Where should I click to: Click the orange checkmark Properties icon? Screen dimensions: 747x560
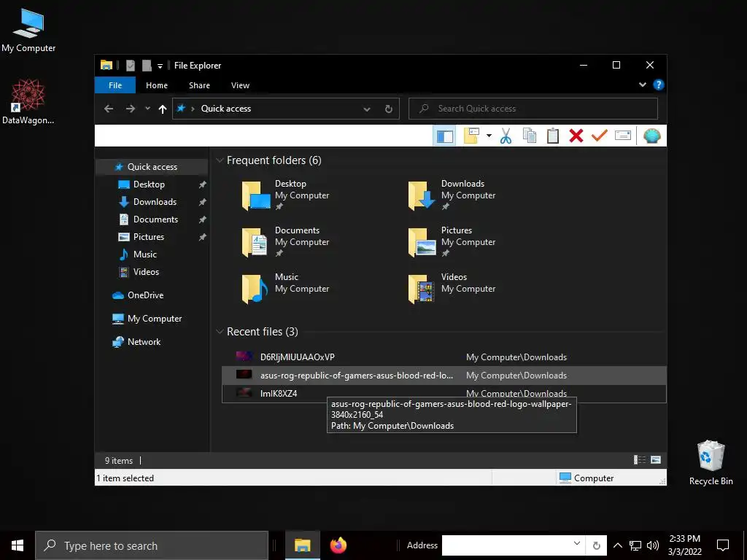click(x=600, y=136)
